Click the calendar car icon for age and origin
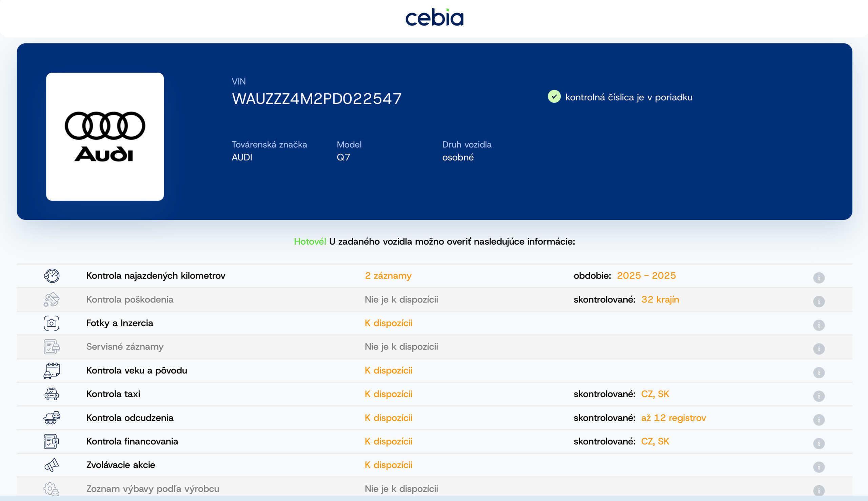This screenshot has width=868, height=501. 52,371
